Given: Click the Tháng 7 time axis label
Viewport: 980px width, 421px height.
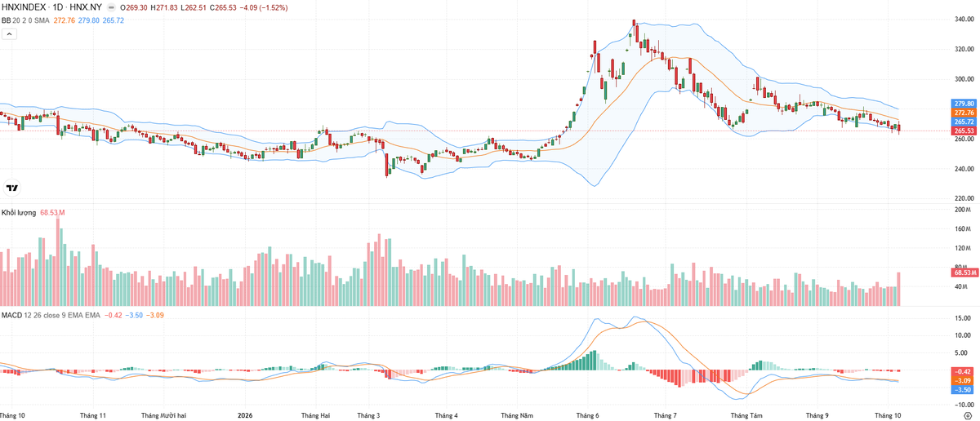Looking at the screenshot, I should 665,415.
